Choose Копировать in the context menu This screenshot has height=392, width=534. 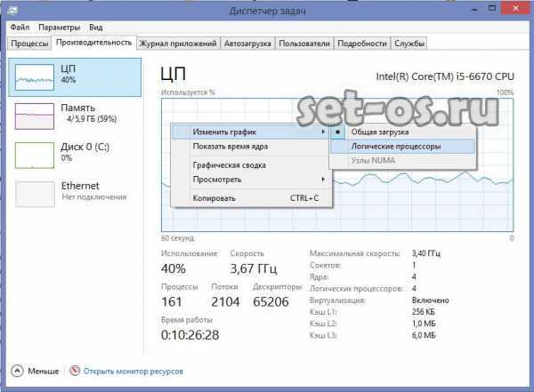251,198
